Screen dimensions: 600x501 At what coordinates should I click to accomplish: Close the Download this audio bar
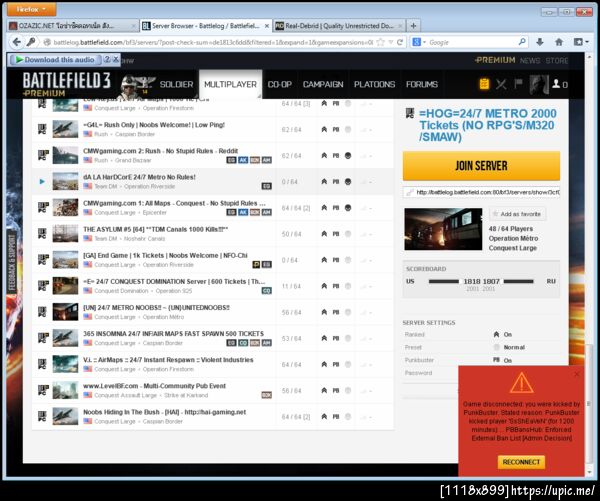(x=116, y=59)
